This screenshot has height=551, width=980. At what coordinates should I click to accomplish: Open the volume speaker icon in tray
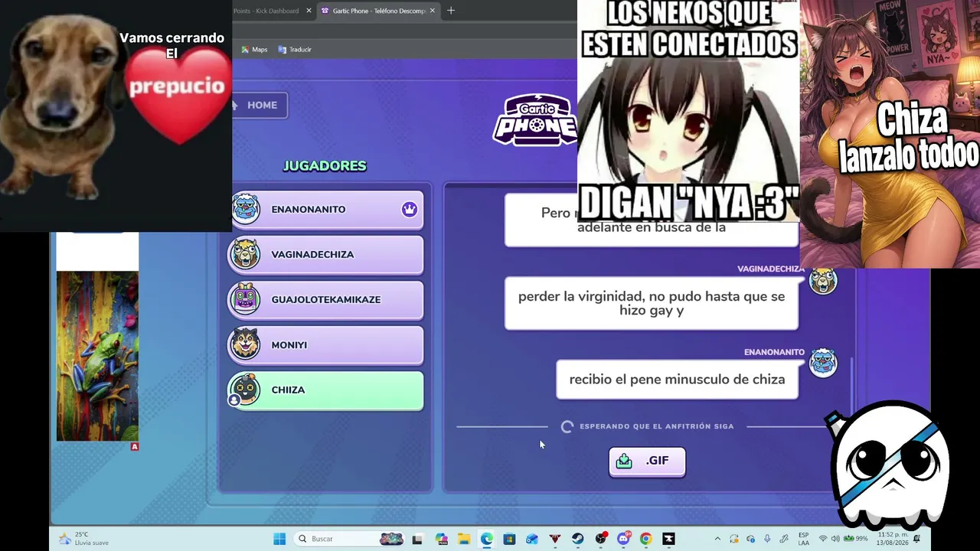coord(835,539)
